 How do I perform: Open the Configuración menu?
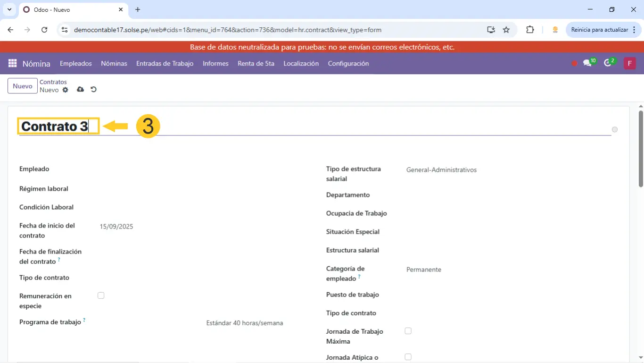click(348, 63)
